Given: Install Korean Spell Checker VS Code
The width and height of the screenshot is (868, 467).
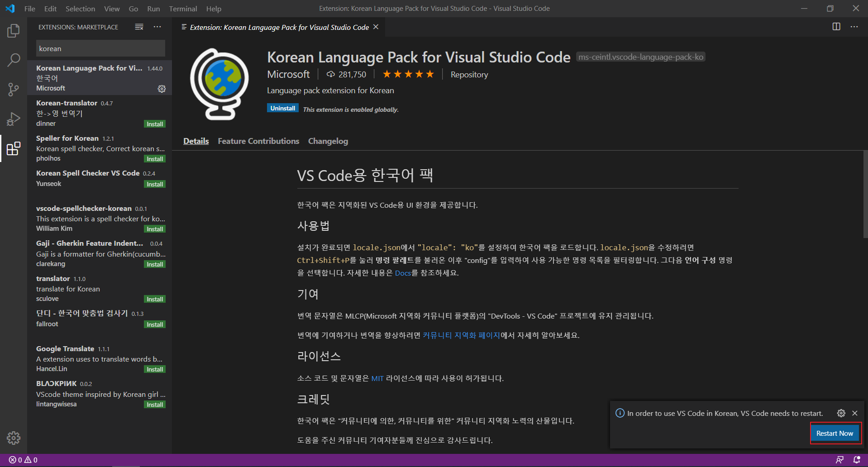Looking at the screenshot, I should (x=155, y=184).
